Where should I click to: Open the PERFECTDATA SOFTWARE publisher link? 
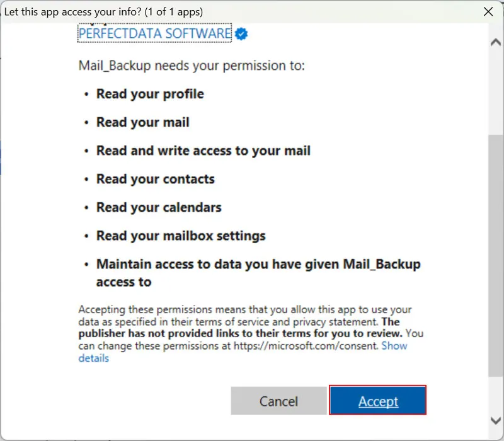(154, 33)
